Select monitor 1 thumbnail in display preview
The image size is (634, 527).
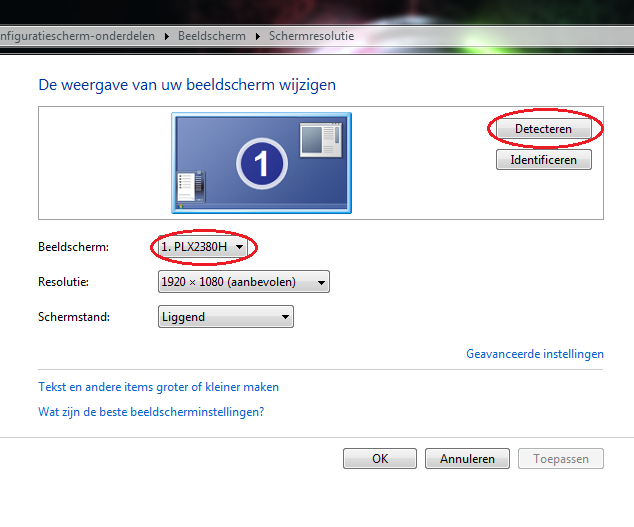click(x=262, y=163)
